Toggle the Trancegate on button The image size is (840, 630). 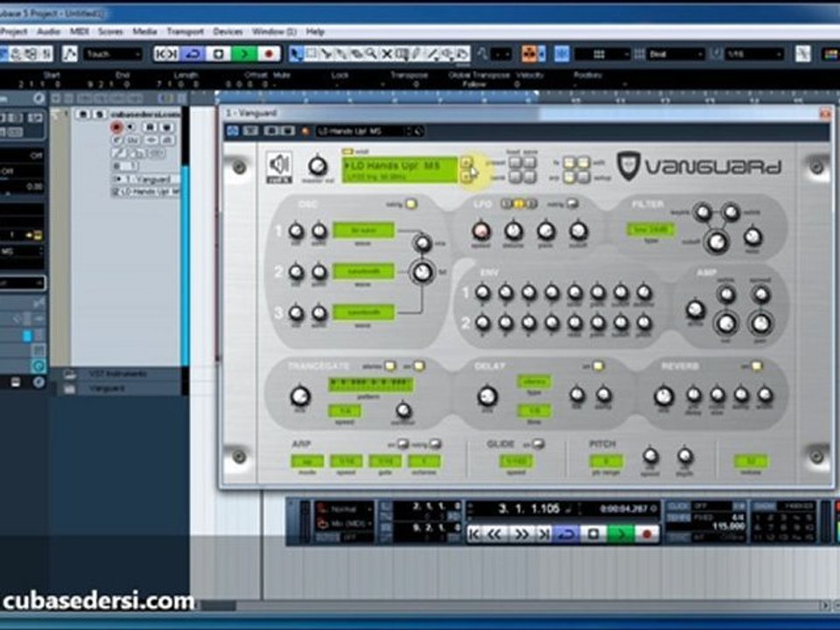419,366
